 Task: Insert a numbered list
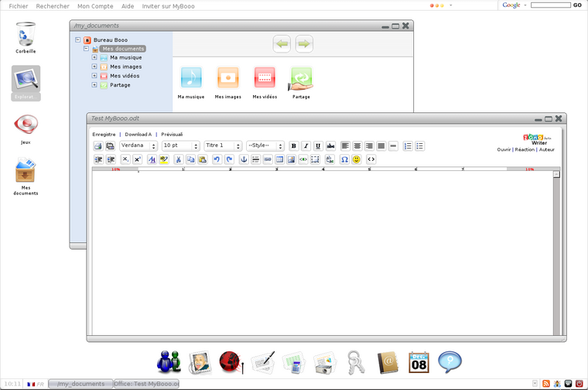[x=408, y=146]
